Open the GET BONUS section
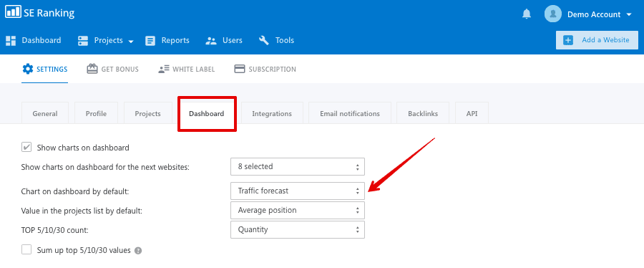The width and height of the screenshot is (644, 268). [x=120, y=69]
